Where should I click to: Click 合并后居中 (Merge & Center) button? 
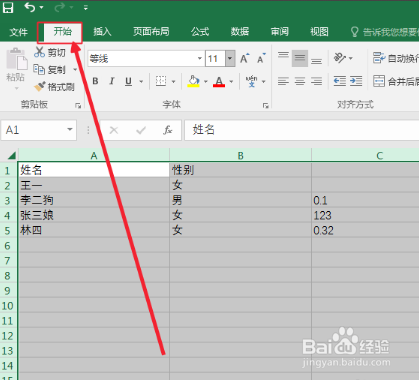[395, 81]
